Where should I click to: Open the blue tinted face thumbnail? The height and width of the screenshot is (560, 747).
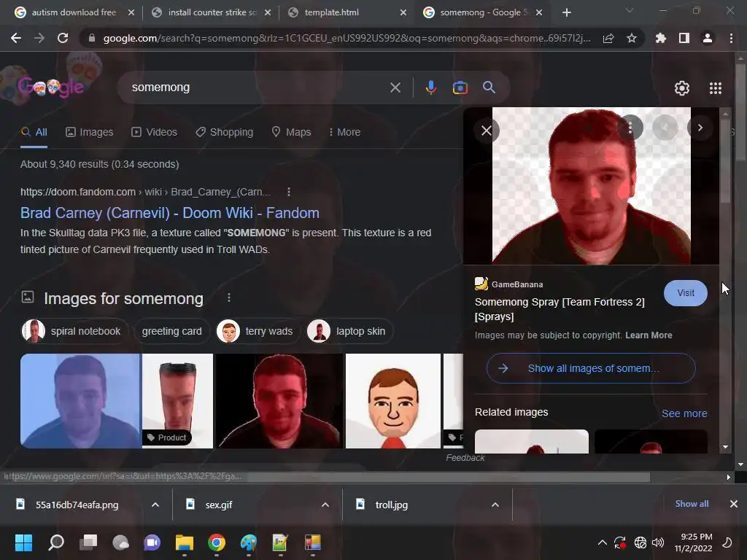[80, 401]
